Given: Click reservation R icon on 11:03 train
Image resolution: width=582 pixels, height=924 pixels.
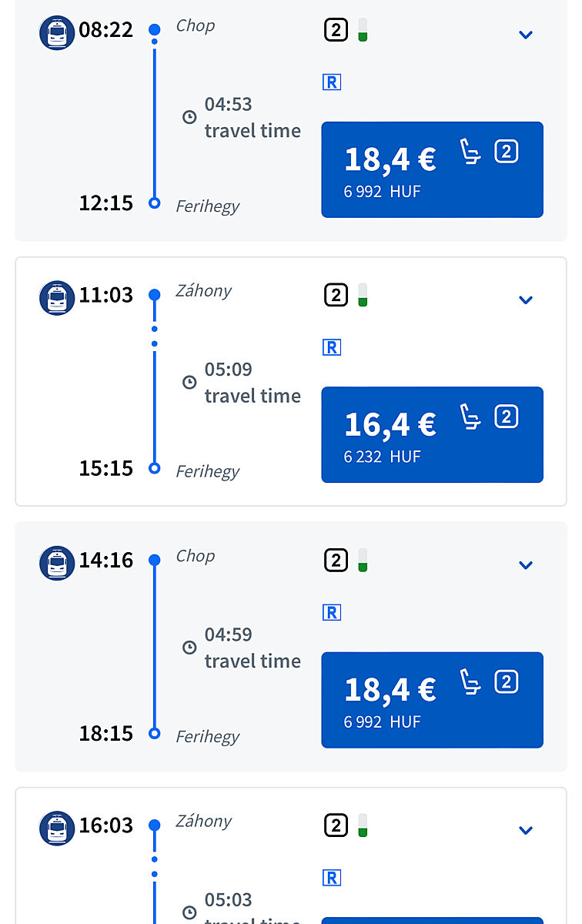Looking at the screenshot, I should click(x=331, y=347).
